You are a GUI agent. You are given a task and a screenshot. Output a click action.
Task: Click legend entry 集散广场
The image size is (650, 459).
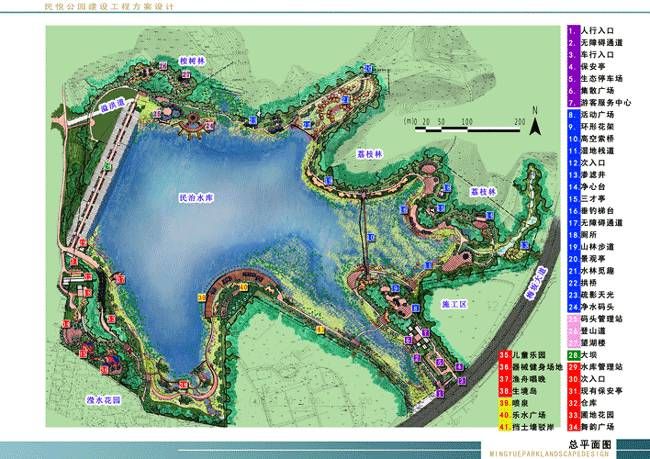[592, 91]
